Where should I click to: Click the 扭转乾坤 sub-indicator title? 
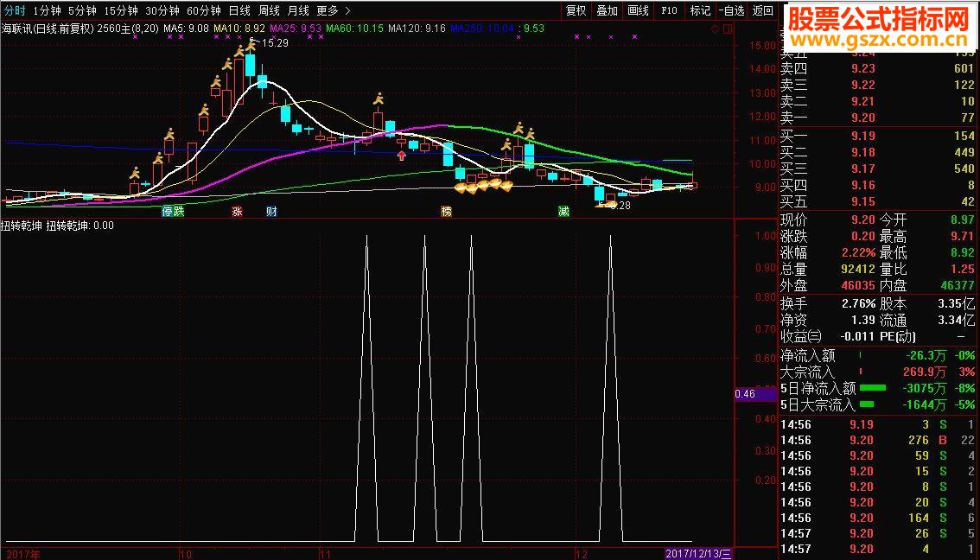(x=21, y=226)
